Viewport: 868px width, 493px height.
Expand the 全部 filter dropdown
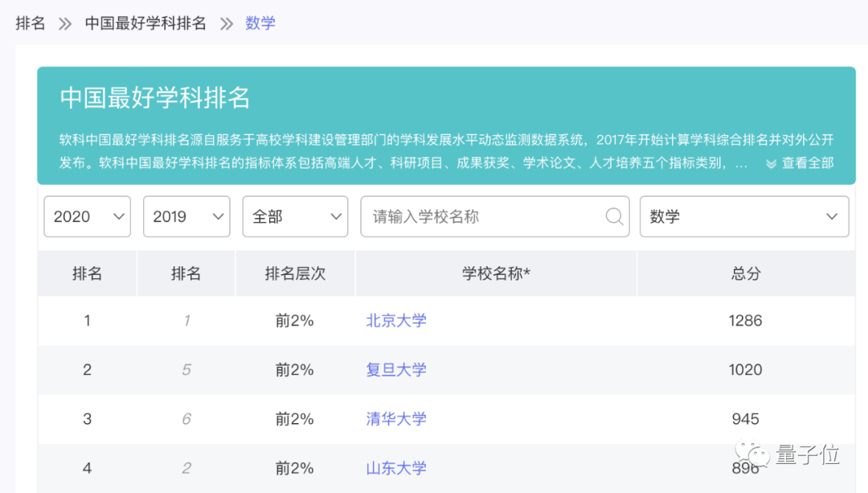(x=295, y=216)
